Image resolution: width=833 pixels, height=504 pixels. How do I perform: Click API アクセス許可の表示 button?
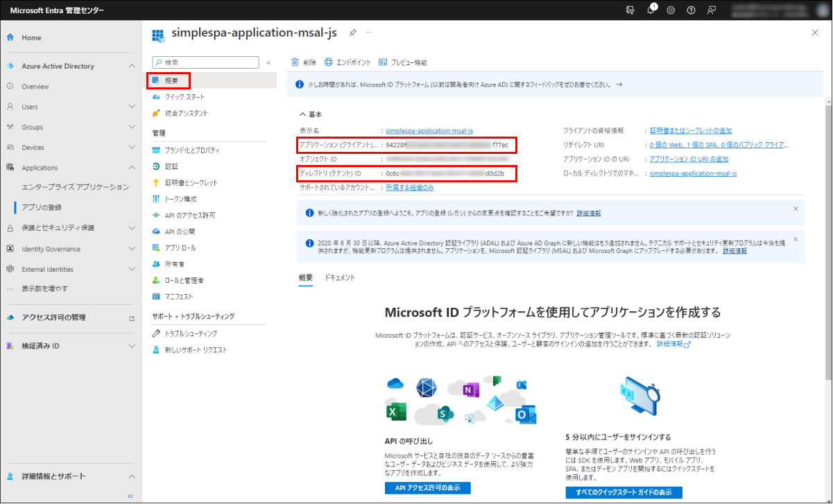[427, 488]
